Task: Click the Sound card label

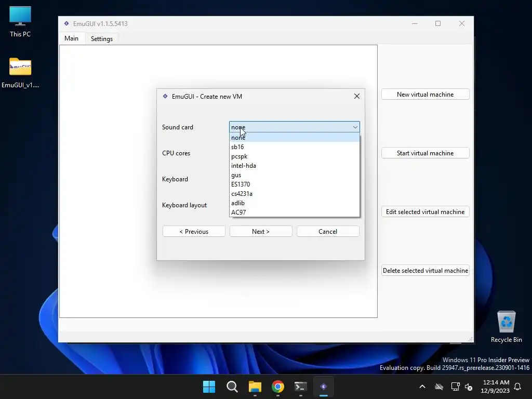Action: pyautogui.click(x=178, y=127)
